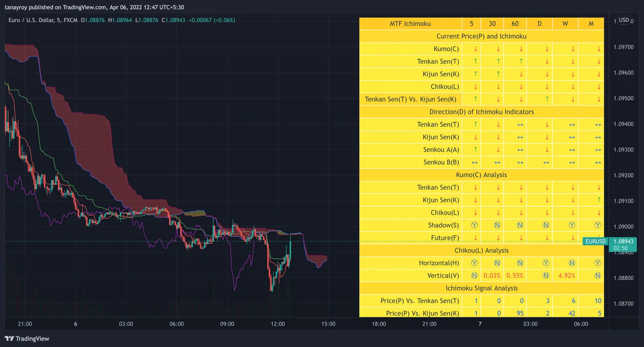Click the 18:00 time axis label
Image resolution: width=644 pixels, height=347 pixels.
click(x=379, y=324)
